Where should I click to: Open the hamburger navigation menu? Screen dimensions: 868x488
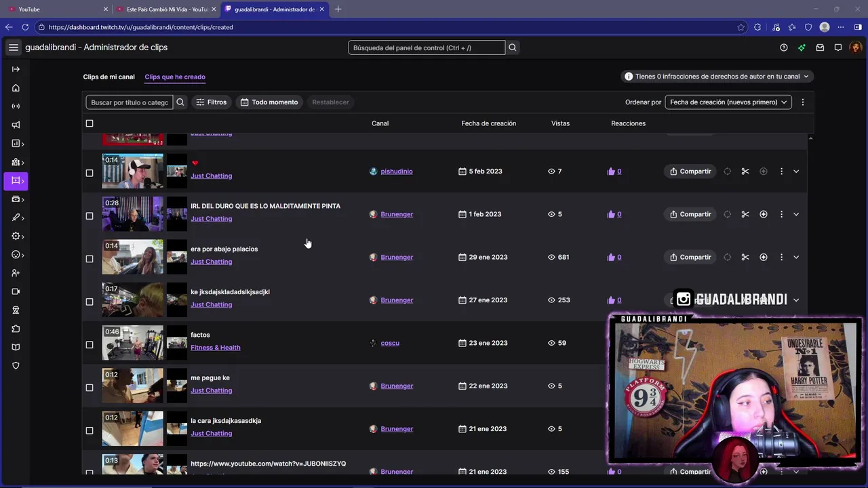click(14, 47)
